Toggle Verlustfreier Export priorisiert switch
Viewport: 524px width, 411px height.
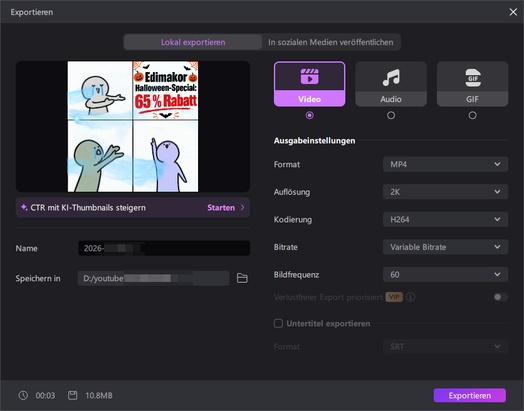click(501, 297)
